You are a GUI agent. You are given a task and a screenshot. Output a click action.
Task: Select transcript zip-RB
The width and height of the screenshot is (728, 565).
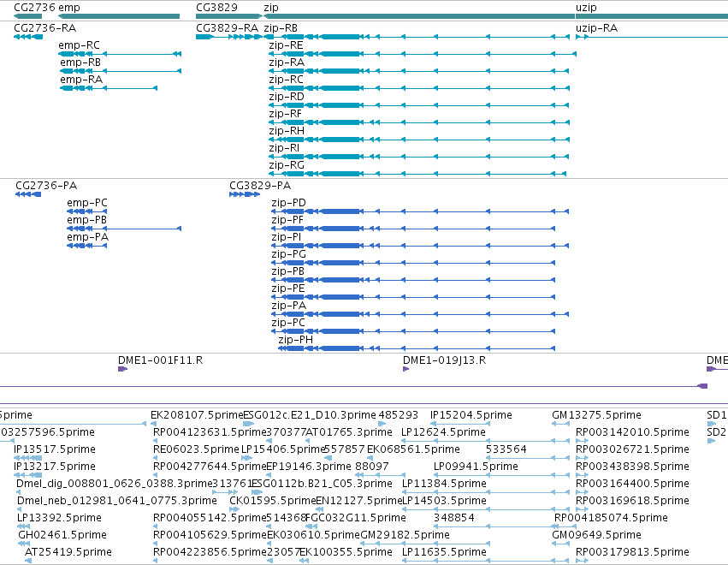pos(281,28)
